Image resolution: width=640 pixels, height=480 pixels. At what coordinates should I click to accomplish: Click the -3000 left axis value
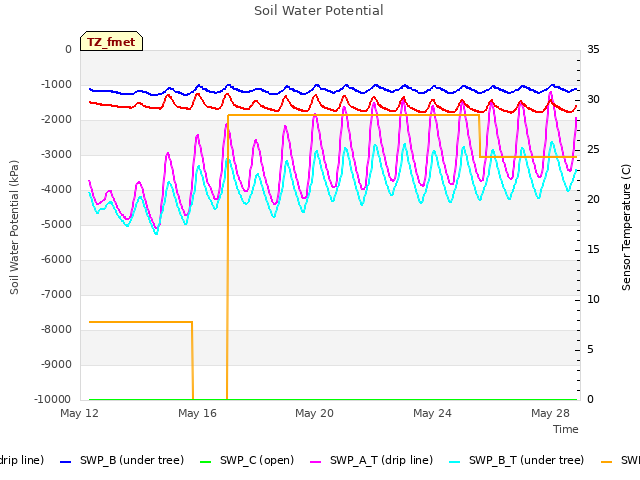point(56,155)
